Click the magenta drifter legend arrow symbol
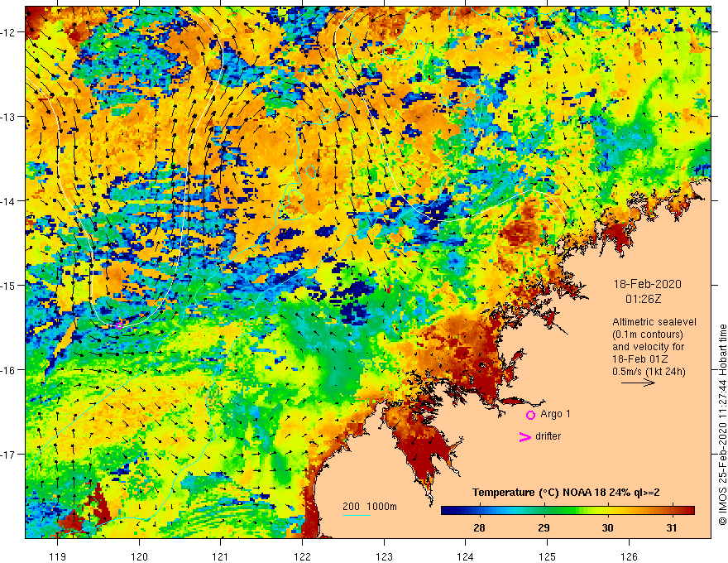This screenshot has height=563, width=728. coord(525,436)
